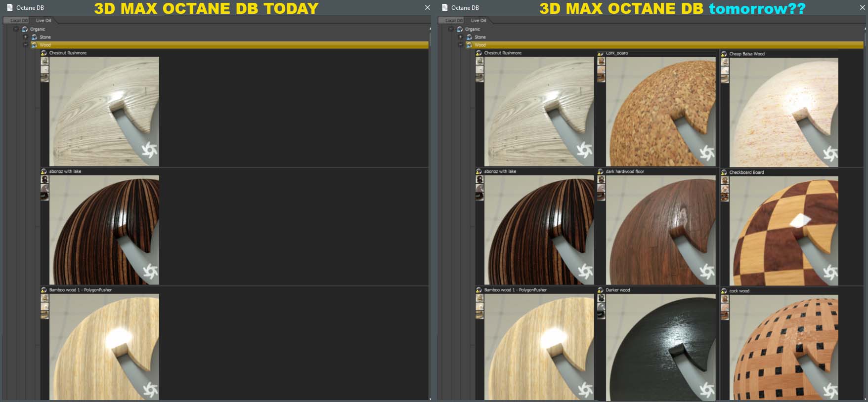Viewport: 868px width, 402px height.
Task: Click top mini preview beside dark hardwood floor
Action: (601, 179)
